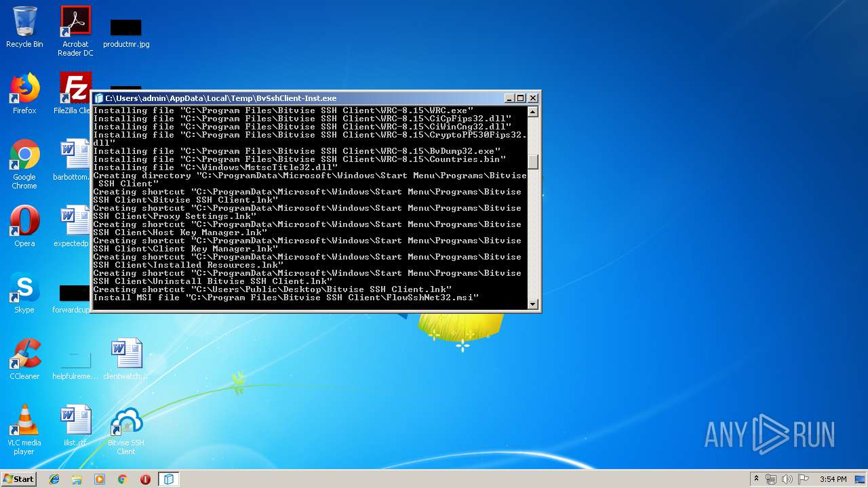The height and width of the screenshot is (488, 868).
Task: Open Windows Explorer from the taskbar
Action: pyautogui.click(x=77, y=479)
